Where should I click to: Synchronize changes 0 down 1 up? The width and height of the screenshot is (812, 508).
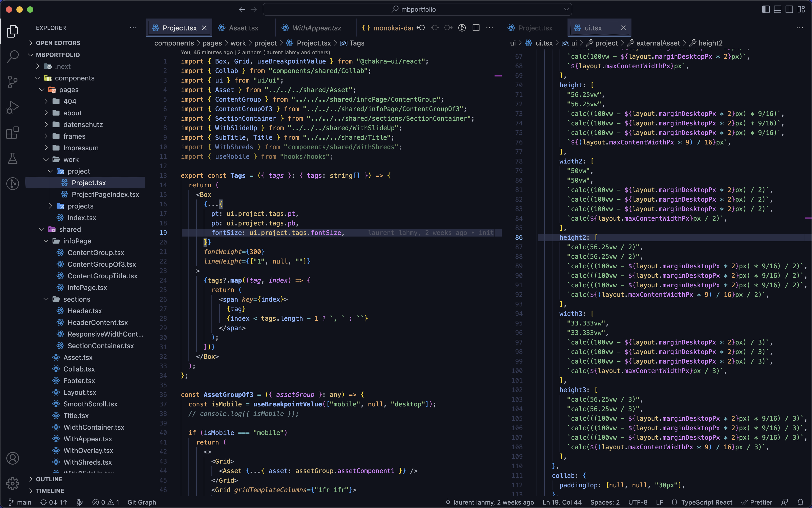[54, 502]
